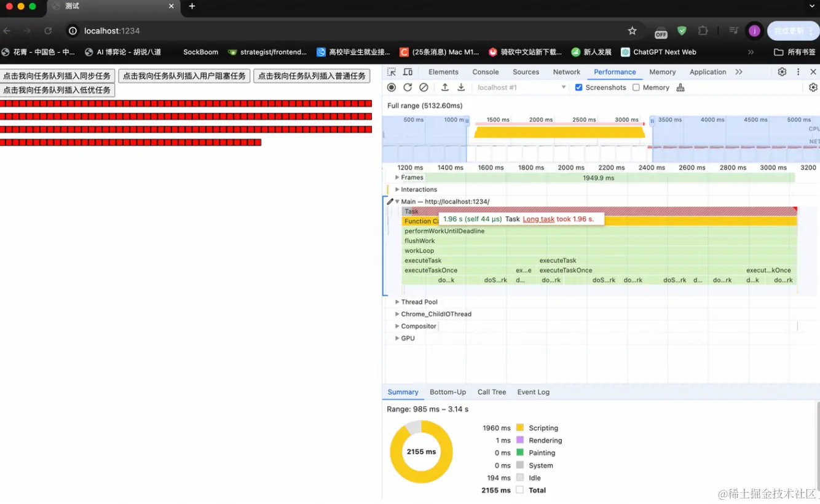Click the button to insert 低优任务

[57, 90]
